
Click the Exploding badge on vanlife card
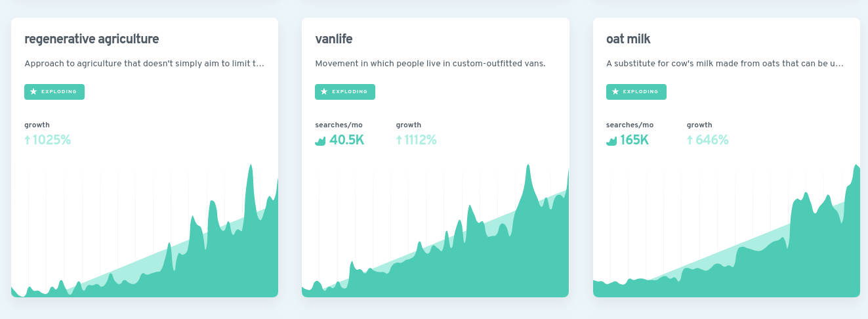pyautogui.click(x=345, y=92)
